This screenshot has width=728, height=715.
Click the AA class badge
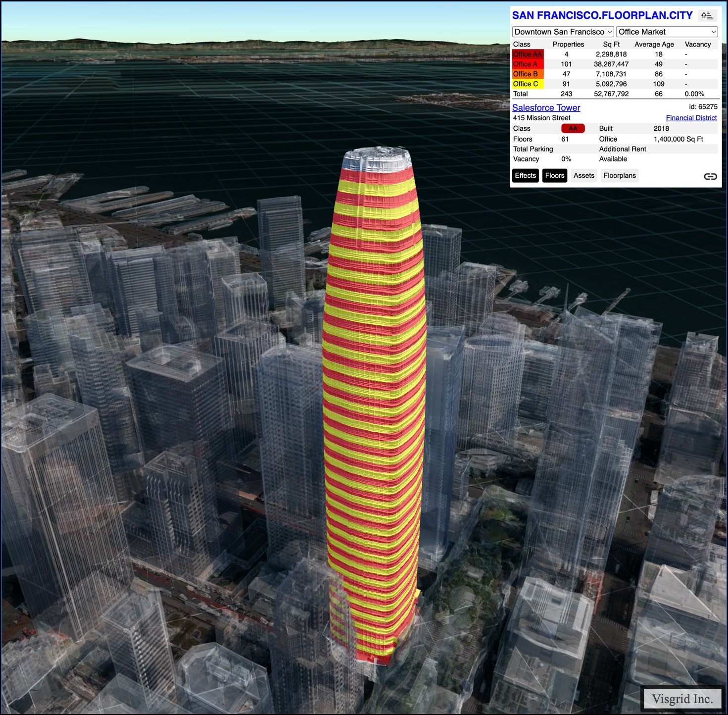click(573, 129)
